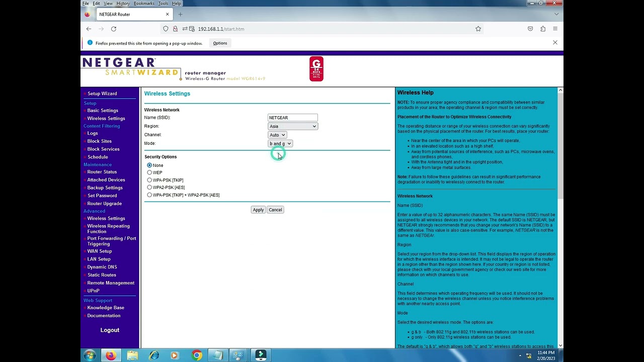Click the Wireless Help scrollbar down arrow

(x=560, y=346)
